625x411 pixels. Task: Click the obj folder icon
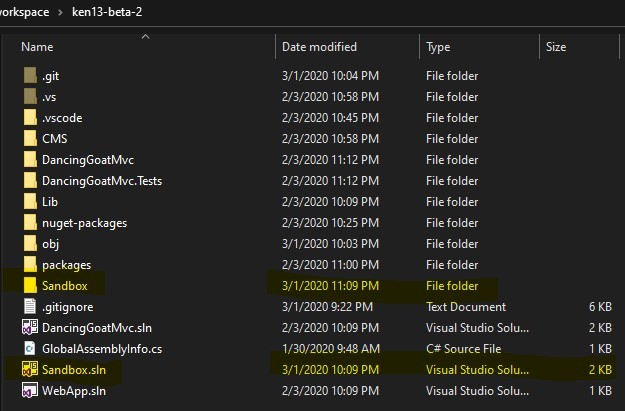30,244
